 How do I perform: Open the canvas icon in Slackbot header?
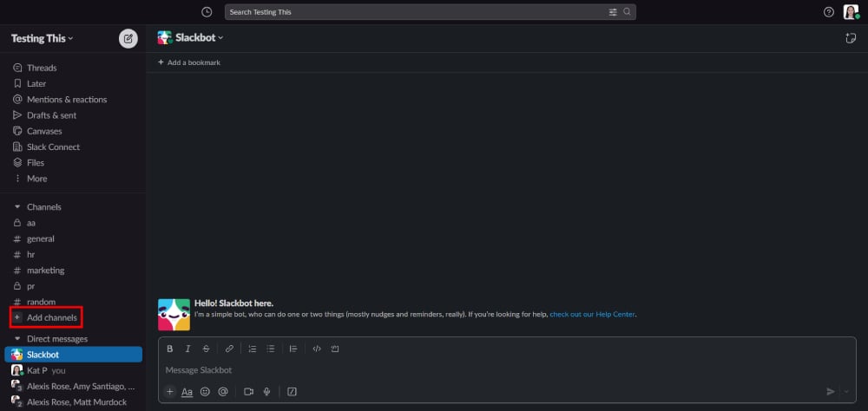[851, 38]
